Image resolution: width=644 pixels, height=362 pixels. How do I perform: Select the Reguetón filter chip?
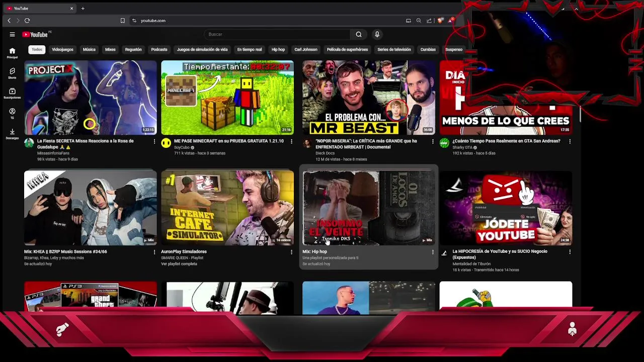pyautogui.click(x=133, y=49)
